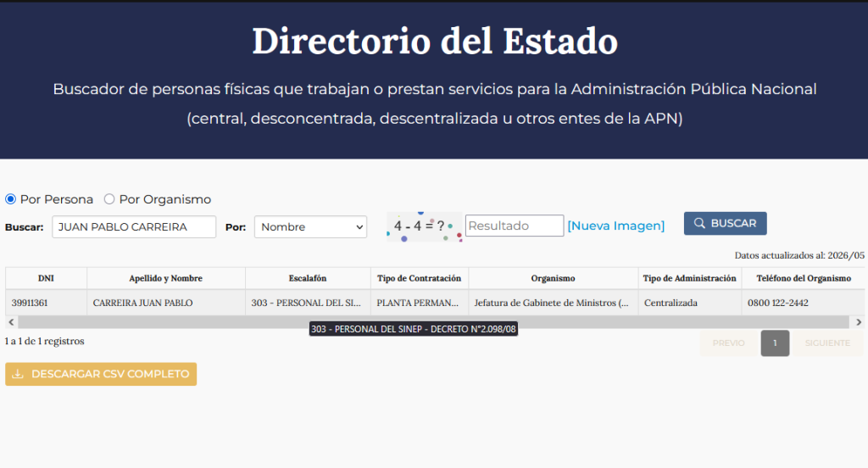
Task: Click the SIGUIENTE pagination button
Action: [827, 343]
